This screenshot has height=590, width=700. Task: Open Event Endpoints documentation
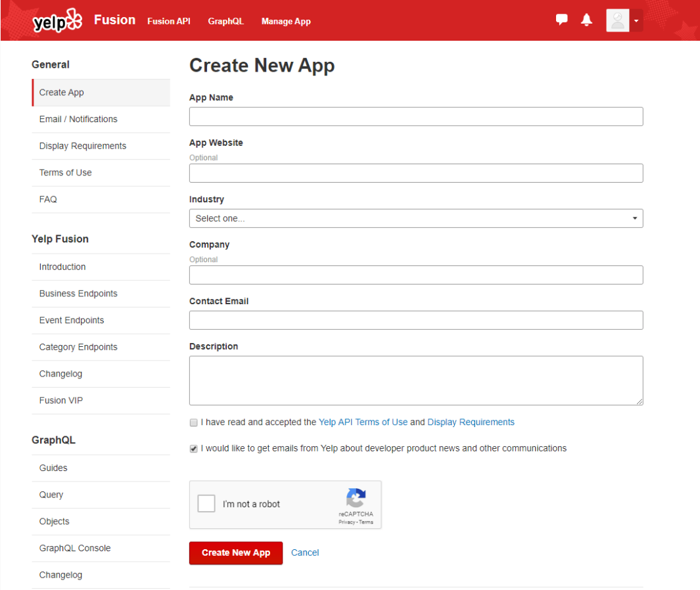pos(101,321)
